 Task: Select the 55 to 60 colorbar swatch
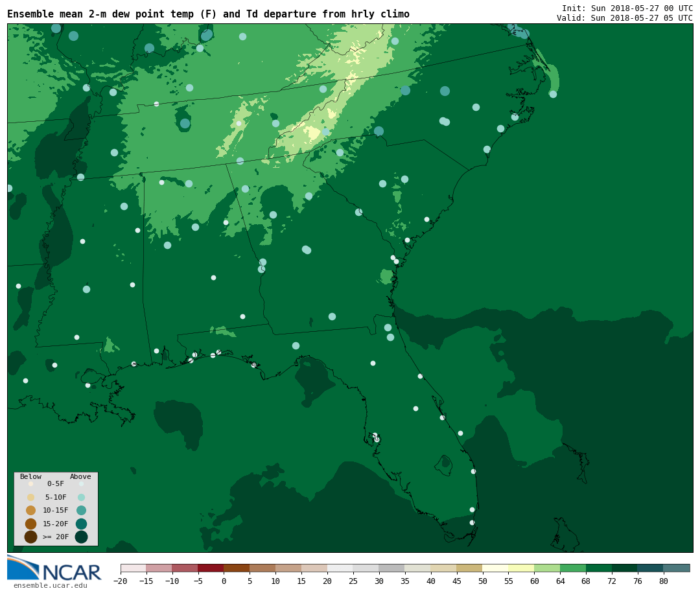[522, 568]
